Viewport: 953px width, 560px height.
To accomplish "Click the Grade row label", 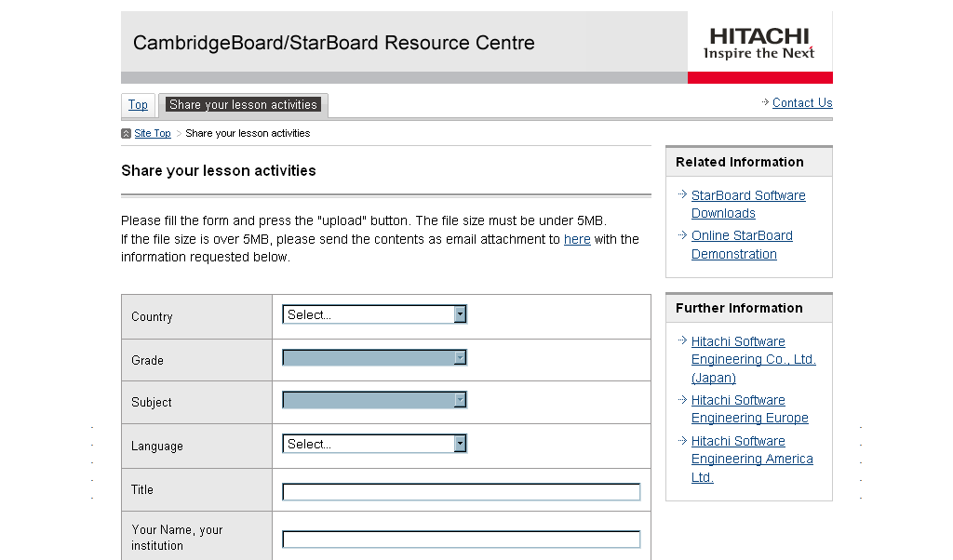I will (x=147, y=360).
